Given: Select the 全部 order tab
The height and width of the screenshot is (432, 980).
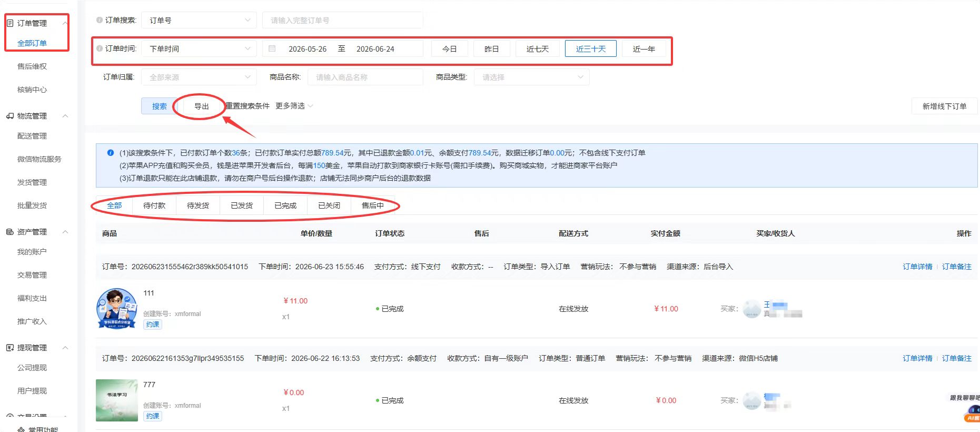Looking at the screenshot, I should pyautogui.click(x=114, y=205).
